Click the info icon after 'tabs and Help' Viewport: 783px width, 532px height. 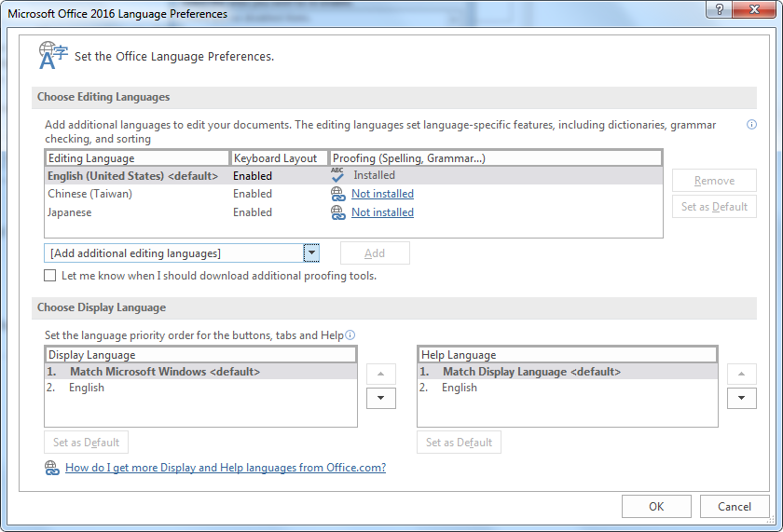pos(350,334)
